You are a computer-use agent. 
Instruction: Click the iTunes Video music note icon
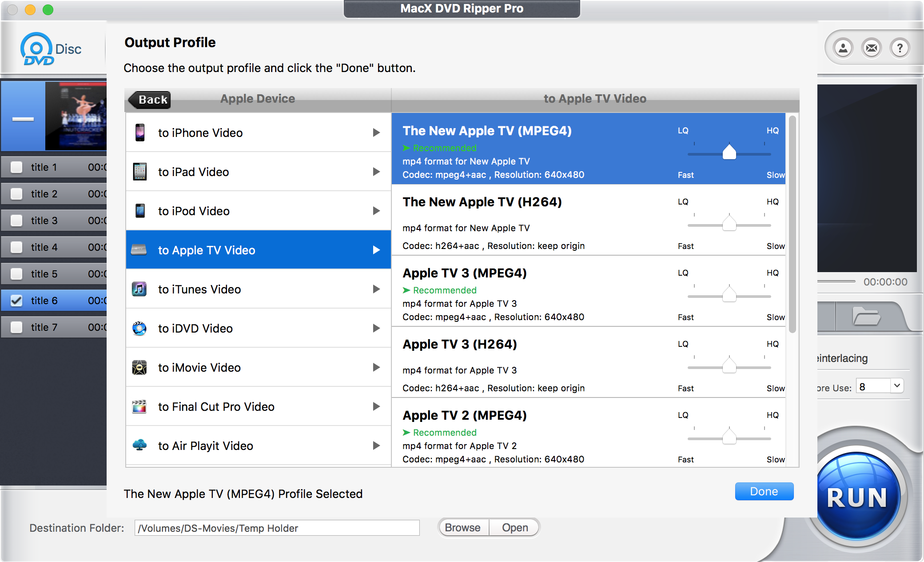pos(139,289)
